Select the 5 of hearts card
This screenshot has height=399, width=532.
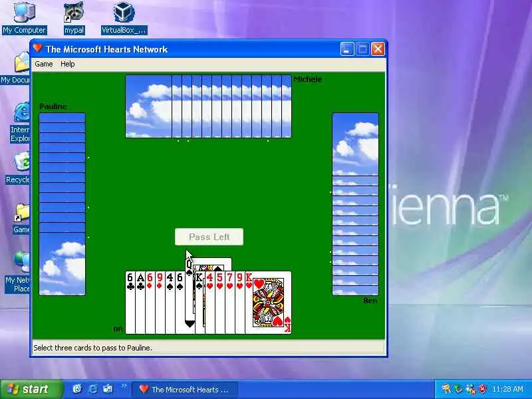[220, 303]
